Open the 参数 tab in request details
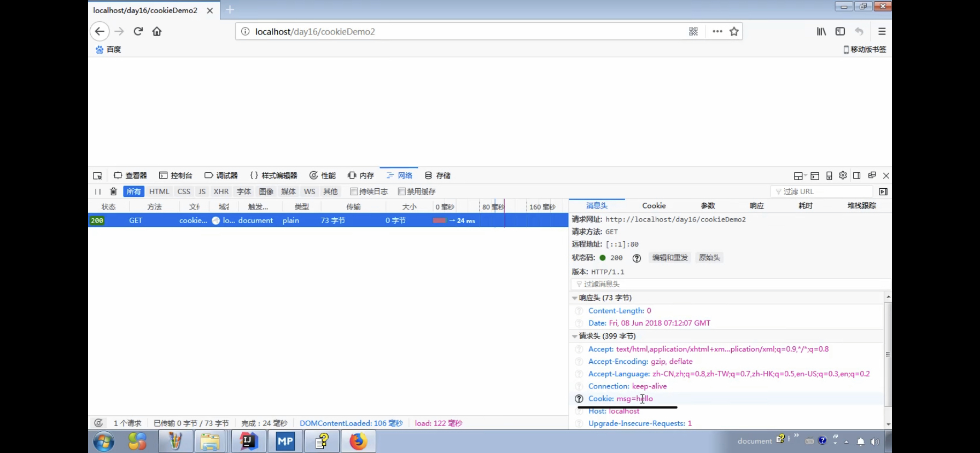The height and width of the screenshot is (453, 980). coord(708,206)
